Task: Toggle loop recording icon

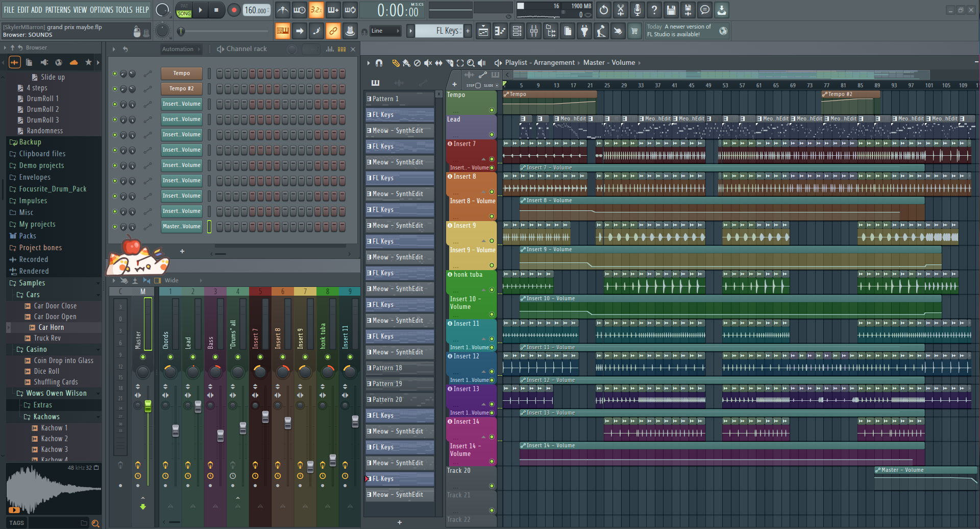Action: click(x=350, y=10)
